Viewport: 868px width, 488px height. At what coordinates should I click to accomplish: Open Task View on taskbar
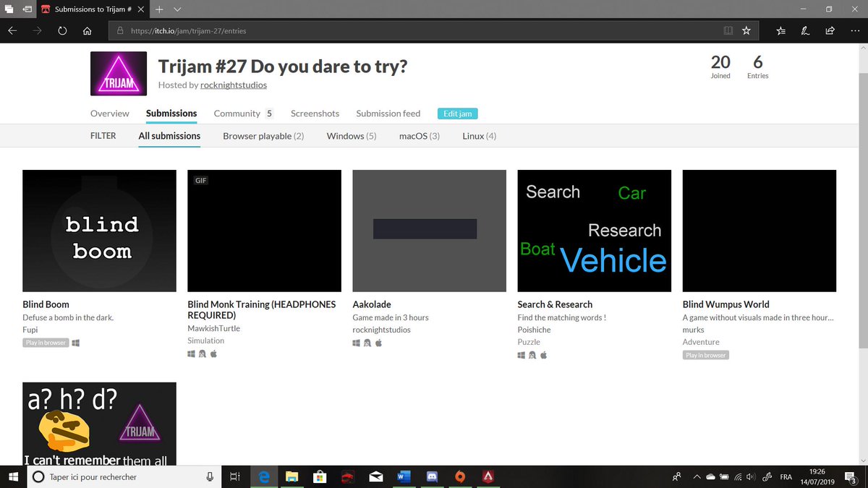pyautogui.click(x=235, y=476)
